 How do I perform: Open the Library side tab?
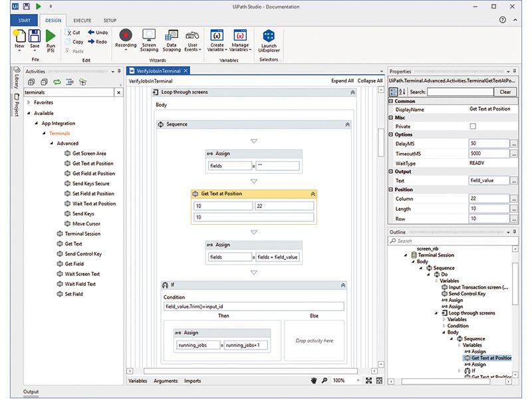tap(16, 78)
